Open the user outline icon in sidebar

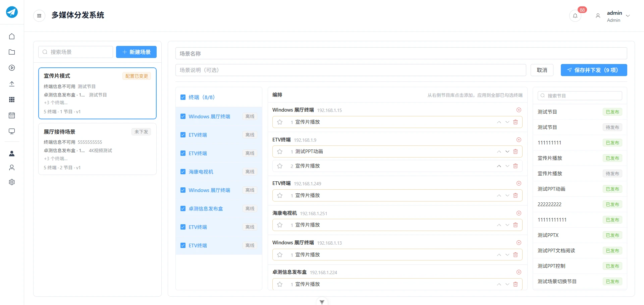pyautogui.click(x=12, y=168)
